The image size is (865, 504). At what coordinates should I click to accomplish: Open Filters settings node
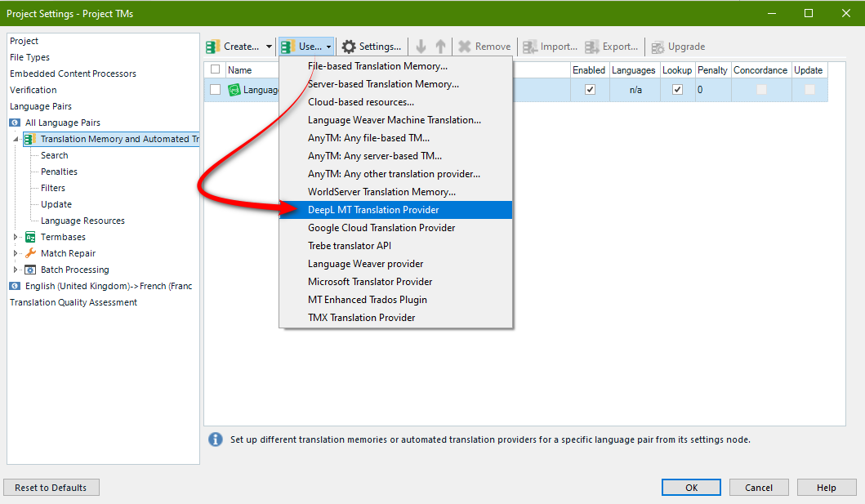click(x=53, y=188)
